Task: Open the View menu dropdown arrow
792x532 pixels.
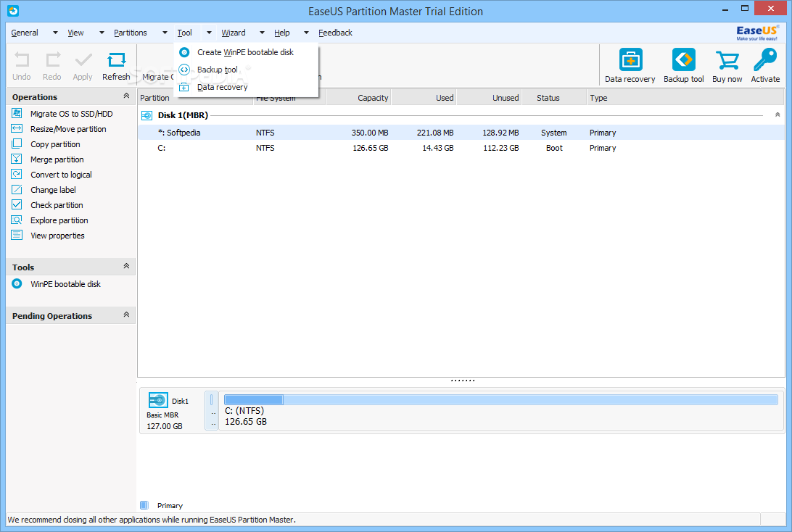Action: point(102,33)
